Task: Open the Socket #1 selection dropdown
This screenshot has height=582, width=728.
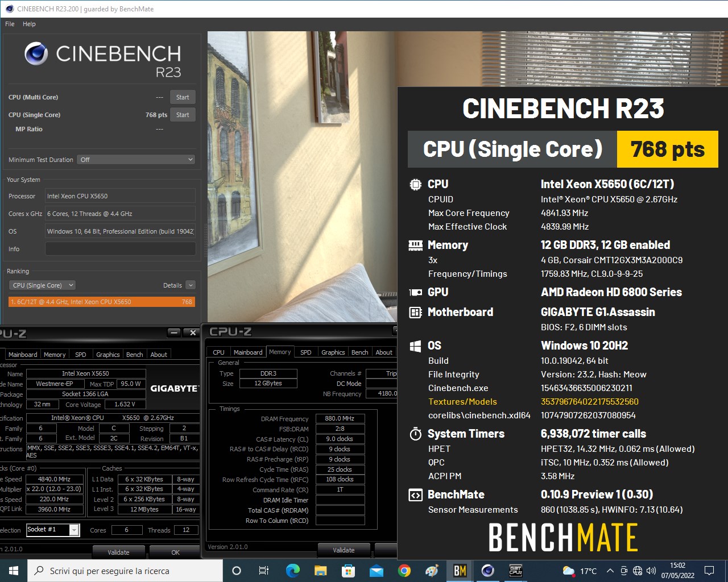Action: [74, 530]
